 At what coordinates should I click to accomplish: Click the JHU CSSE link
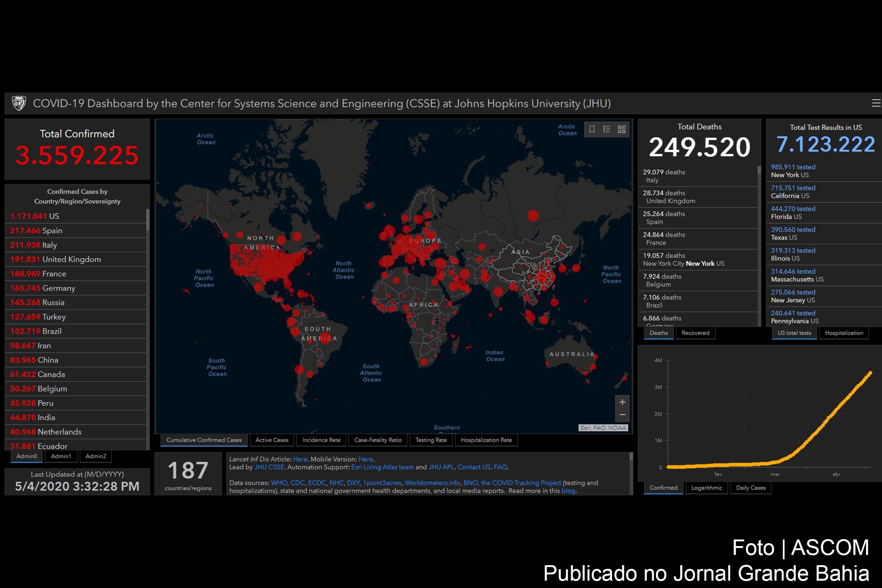pos(269,467)
